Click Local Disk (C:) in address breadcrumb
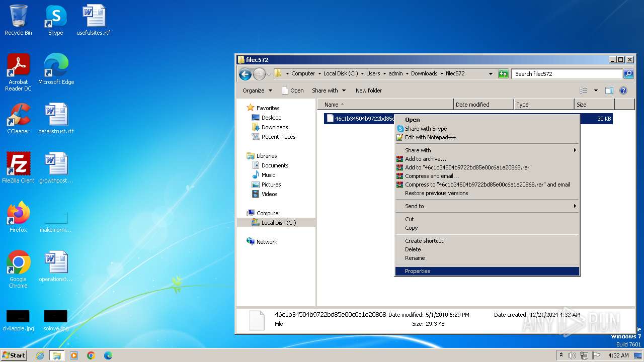Image resolution: width=644 pixels, height=362 pixels. coord(341,73)
